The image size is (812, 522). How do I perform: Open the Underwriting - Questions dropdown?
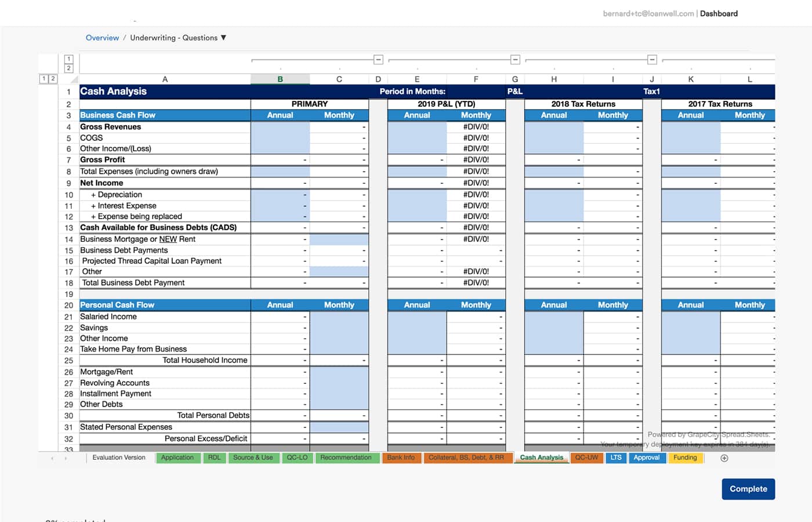[178, 38]
